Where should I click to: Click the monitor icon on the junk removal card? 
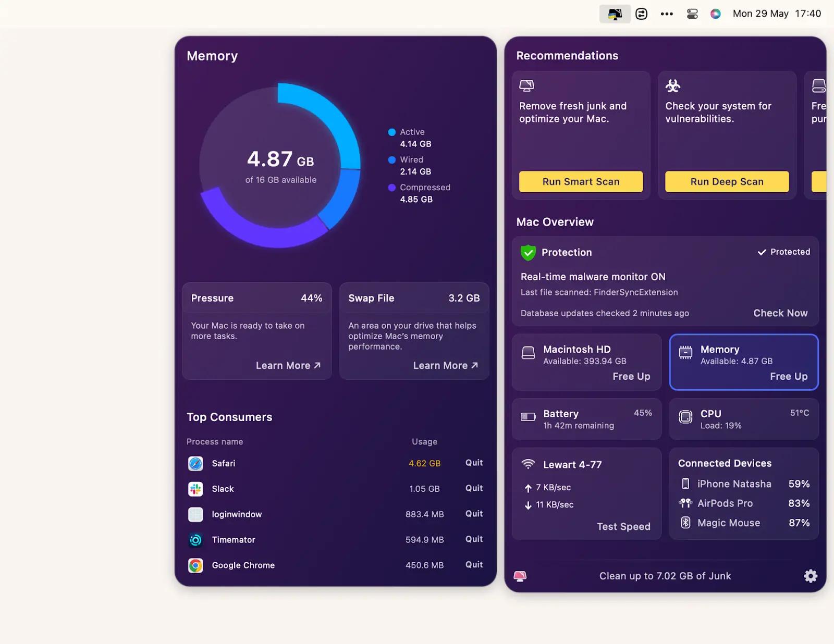527,85
